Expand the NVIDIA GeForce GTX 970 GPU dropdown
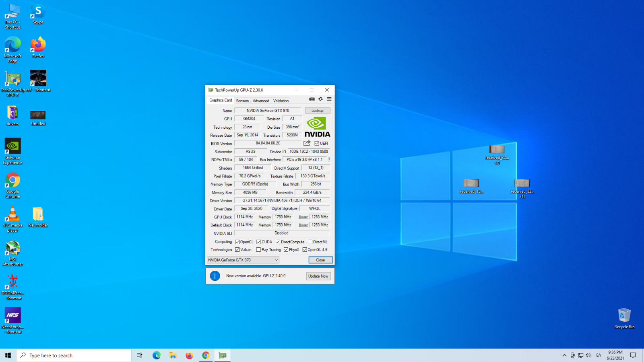Screen dimensions: 644x362 click(243, 260)
